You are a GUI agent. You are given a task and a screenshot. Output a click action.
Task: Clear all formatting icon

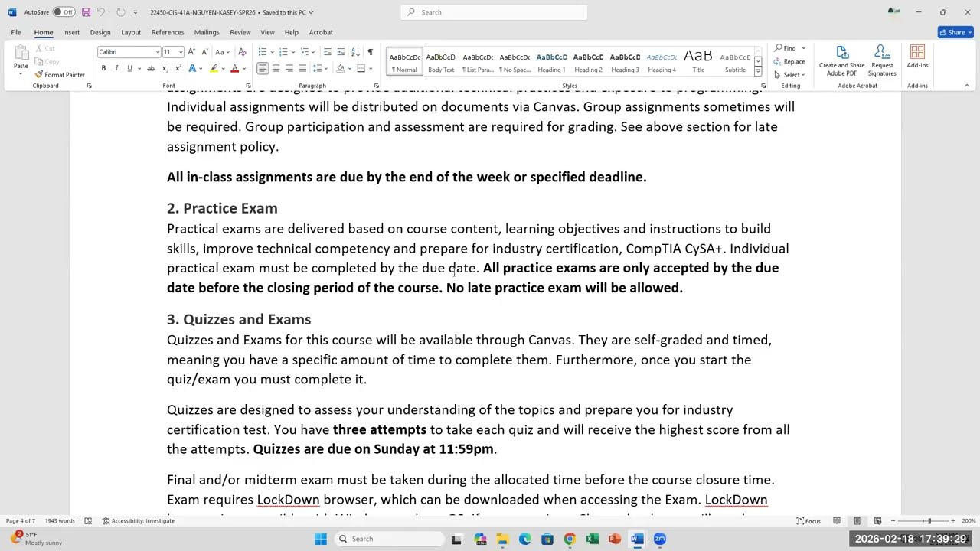[242, 52]
